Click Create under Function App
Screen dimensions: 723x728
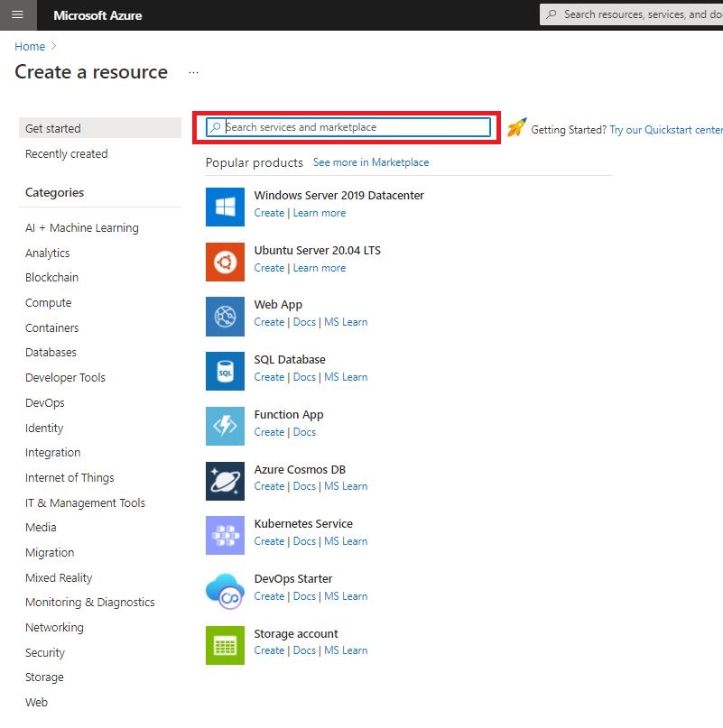[x=269, y=432]
